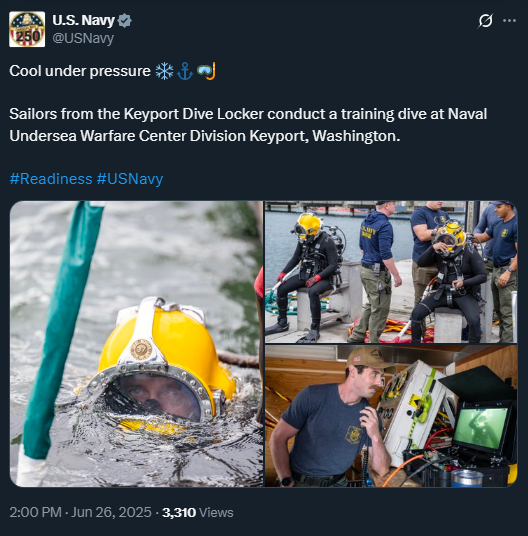Viewport: 528px width, 536px height.
Task: Open the #Readiness hashtag
Action: click(x=51, y=179)
